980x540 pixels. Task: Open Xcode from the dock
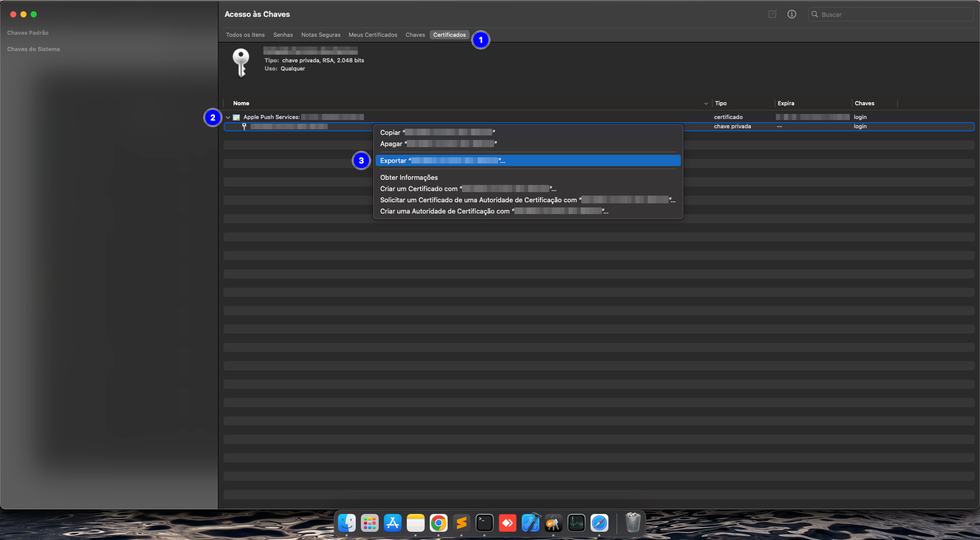tap(530, 523)
